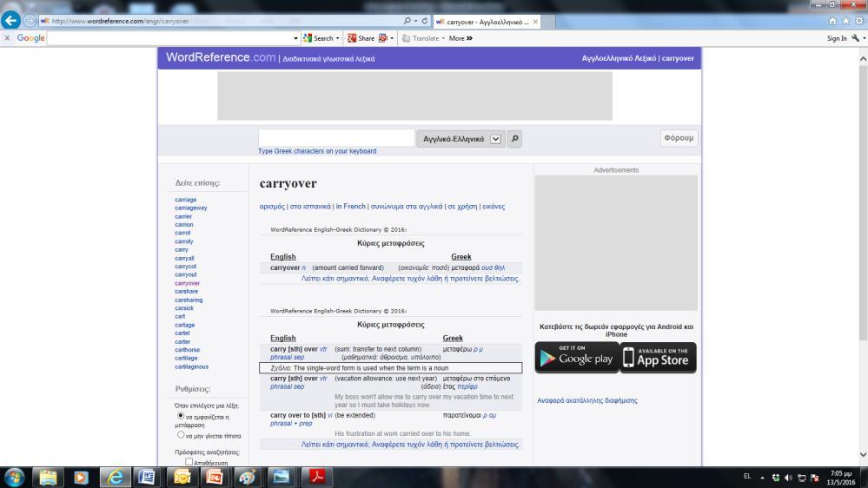Open the Google toolbar wrench settings icon

[856, 38]
